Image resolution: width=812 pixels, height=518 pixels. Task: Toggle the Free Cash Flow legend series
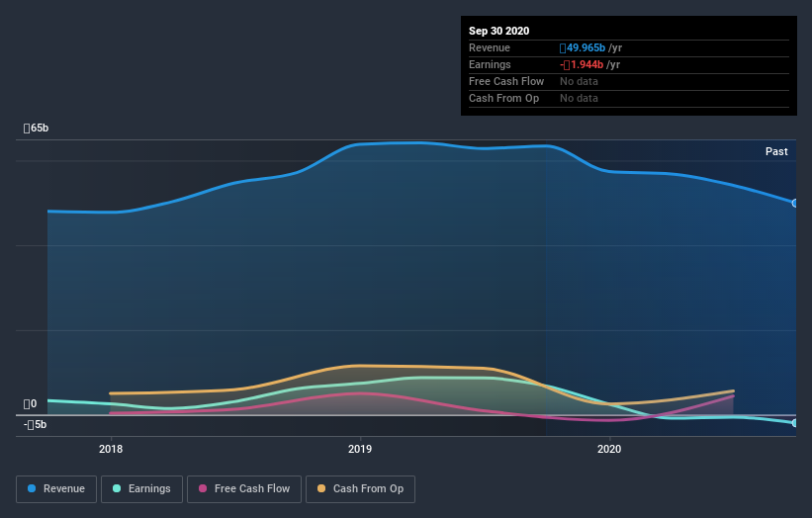tap(244, 489)
